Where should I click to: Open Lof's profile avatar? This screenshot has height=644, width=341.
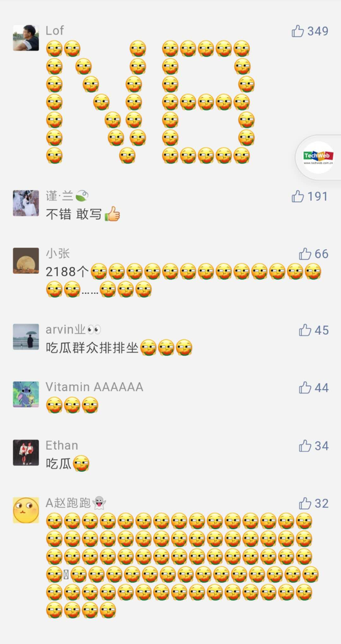[26, 38]
